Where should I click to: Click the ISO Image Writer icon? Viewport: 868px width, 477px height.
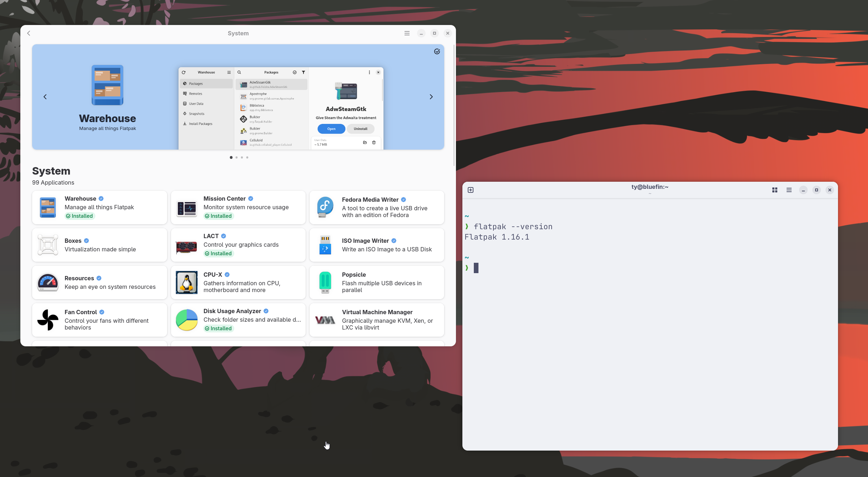click(325, 245)
